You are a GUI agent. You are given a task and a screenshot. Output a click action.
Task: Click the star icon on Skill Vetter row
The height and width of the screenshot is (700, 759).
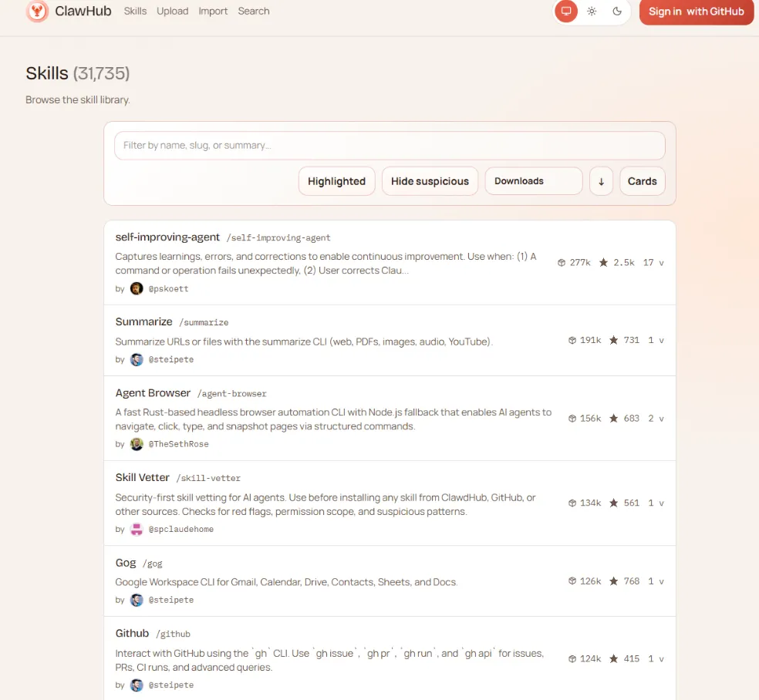613,503
